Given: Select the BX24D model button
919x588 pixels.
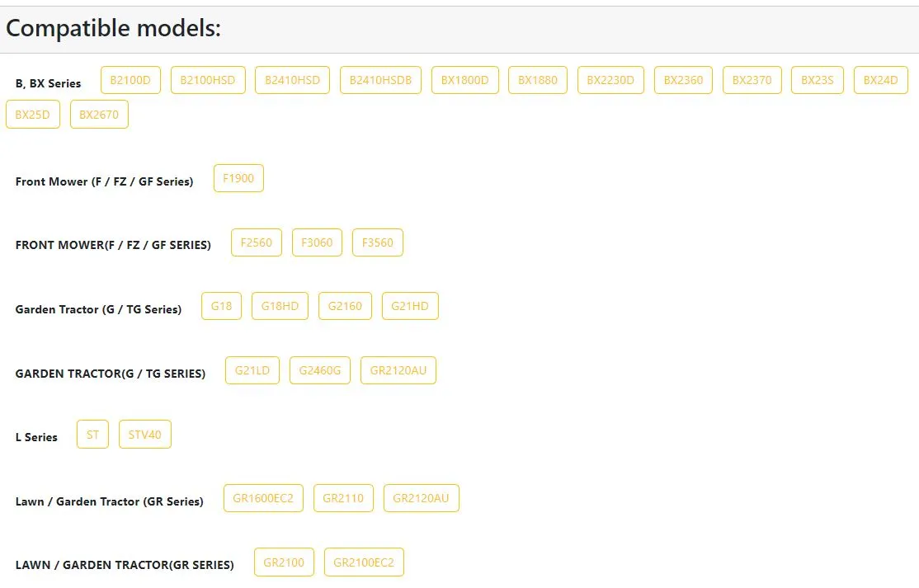Looking at the screenshot, I should click(x=880, y=80).
